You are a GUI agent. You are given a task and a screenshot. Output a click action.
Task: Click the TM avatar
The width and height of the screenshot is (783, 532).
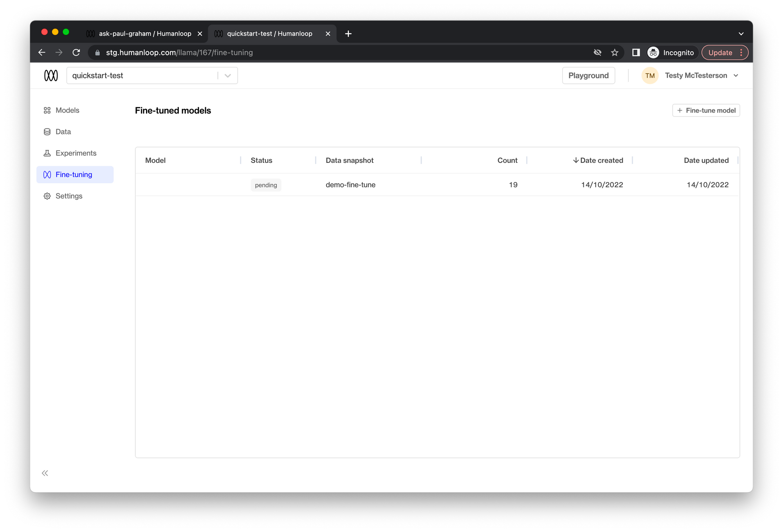(x=650, y=76)
